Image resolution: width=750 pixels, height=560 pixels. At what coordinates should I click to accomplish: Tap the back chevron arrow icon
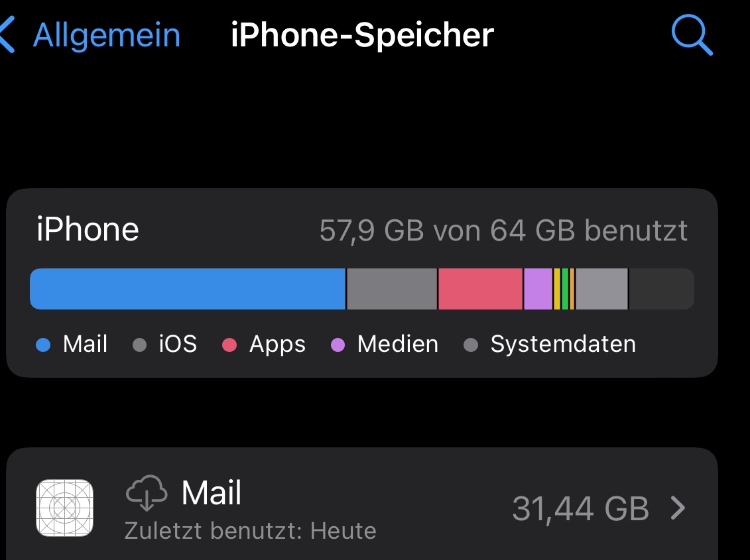pos(7,35)
